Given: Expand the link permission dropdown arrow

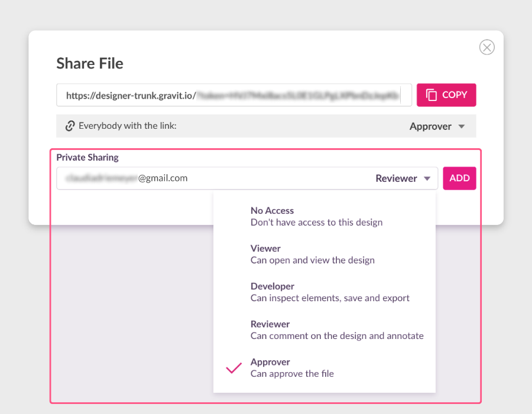Looking at the screenshot, I should coord(462,126).
